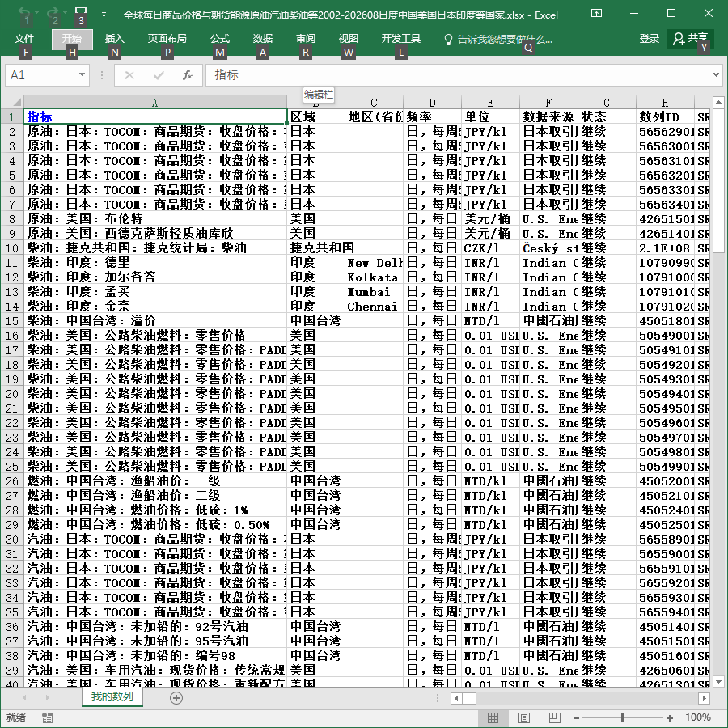This screenshot has height=728, width=728.
Task: Click the 登录 sign-in link
Action: pos(649,39)
